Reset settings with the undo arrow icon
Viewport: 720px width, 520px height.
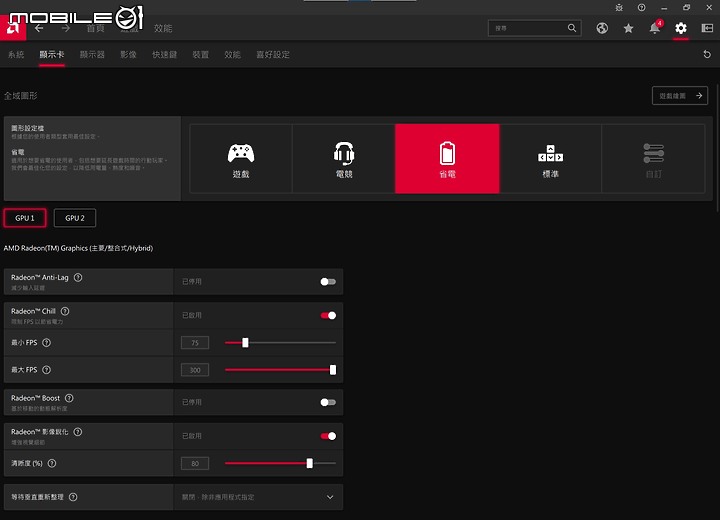tap(707, 54)
